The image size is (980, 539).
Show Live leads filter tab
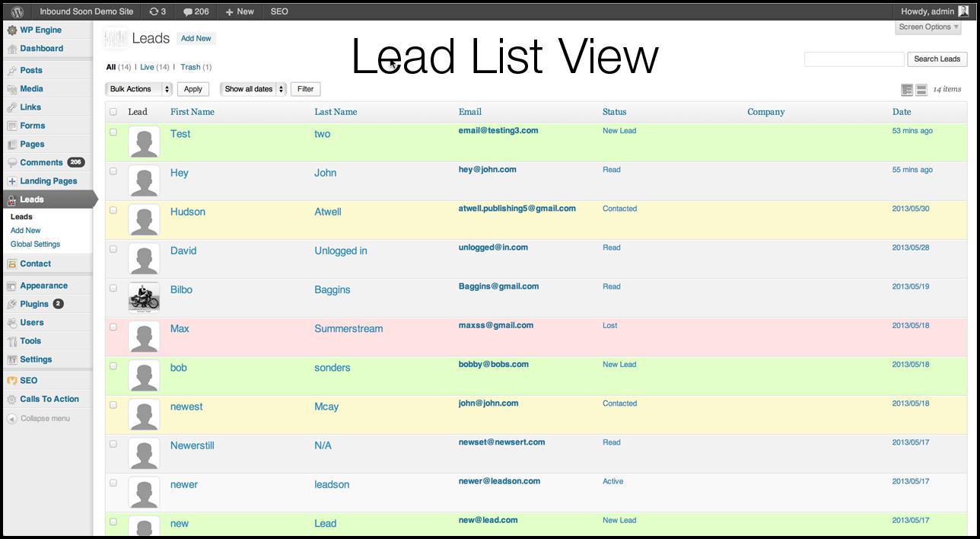pyautogui.click(x=147, y=67)
